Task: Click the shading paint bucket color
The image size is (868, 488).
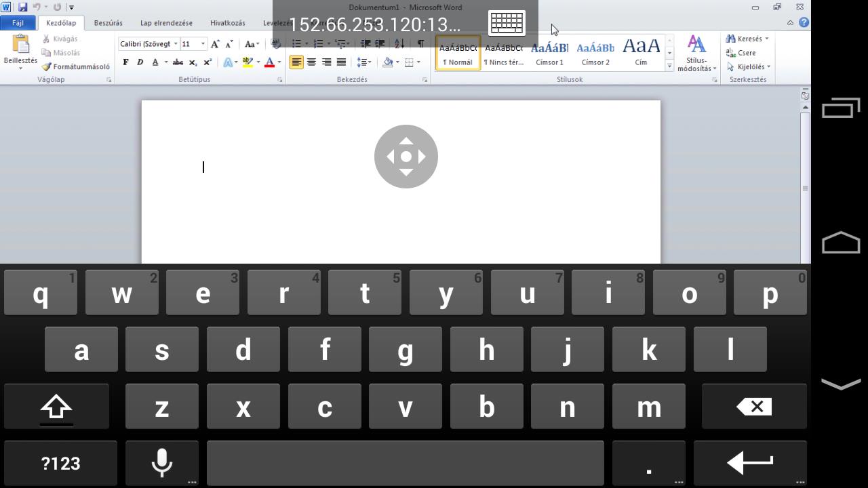Action: coord(387,62)
